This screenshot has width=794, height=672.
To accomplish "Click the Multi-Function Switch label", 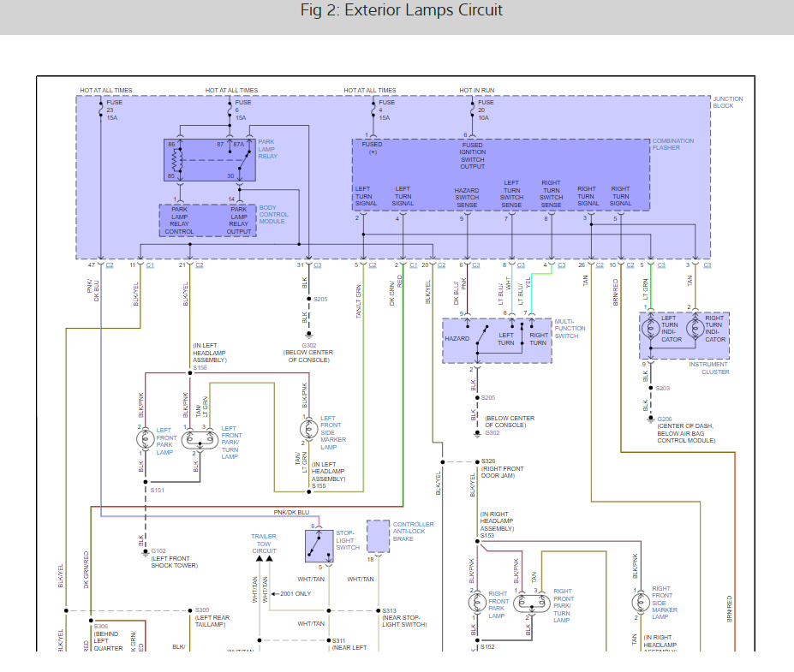I will point(570,329).
